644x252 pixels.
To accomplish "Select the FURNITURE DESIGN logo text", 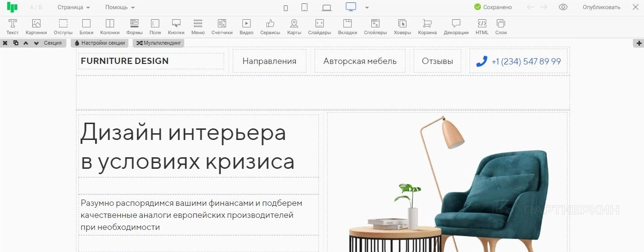I will click(125, 61).
